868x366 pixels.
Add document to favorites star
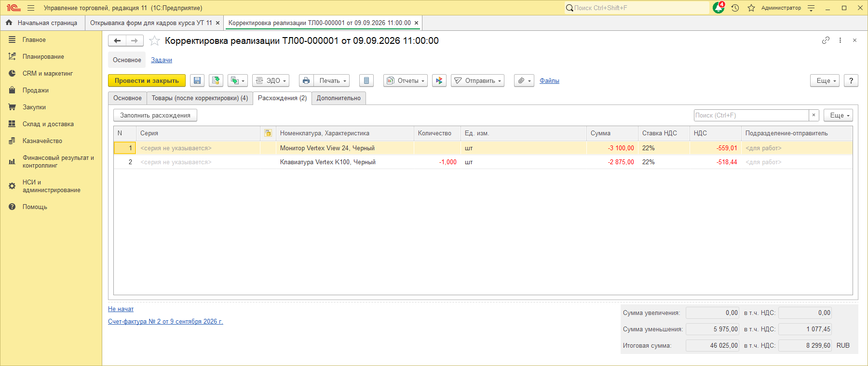[154, 41]
